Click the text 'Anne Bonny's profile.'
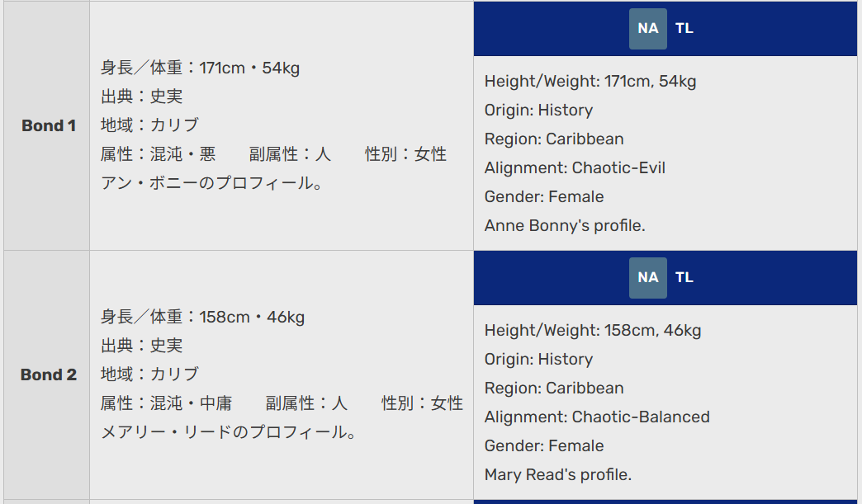 [x=565, y=226]
